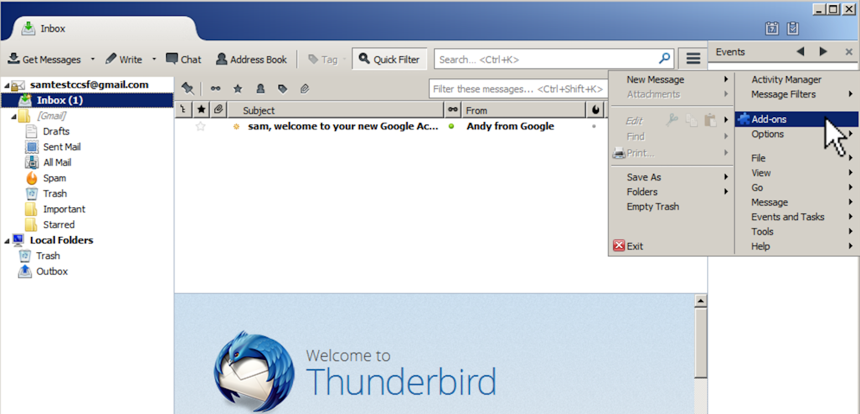Viewport: 860px width, 414px height.
Task: Toggle the green unread dot on message
Action: point(452,126)
